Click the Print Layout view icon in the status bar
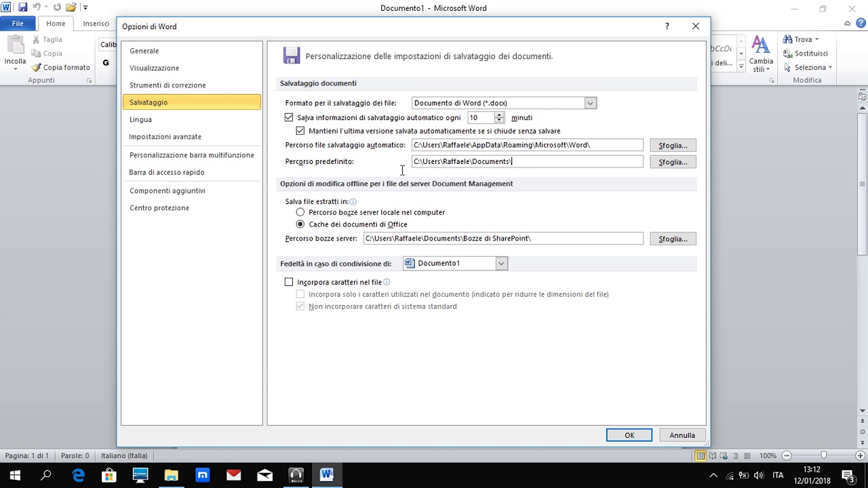Viewport: 868px width, 488px height. (x=701, y=455)
